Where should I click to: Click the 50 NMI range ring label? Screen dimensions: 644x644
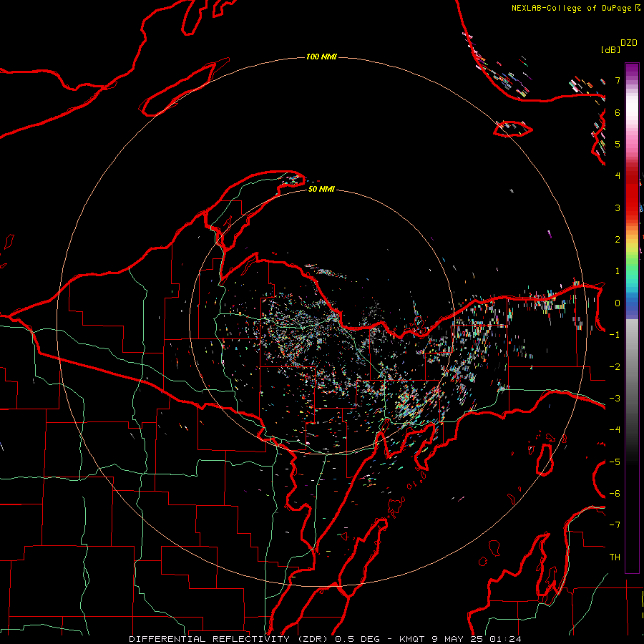point(321,189)
